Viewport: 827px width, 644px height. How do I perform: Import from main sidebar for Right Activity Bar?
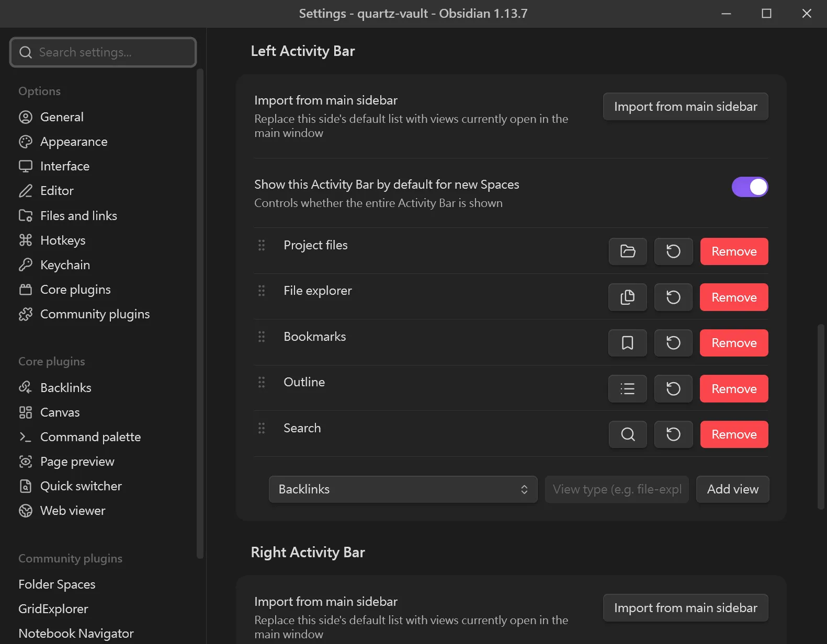pyautogui.click(x=685, y=608)
